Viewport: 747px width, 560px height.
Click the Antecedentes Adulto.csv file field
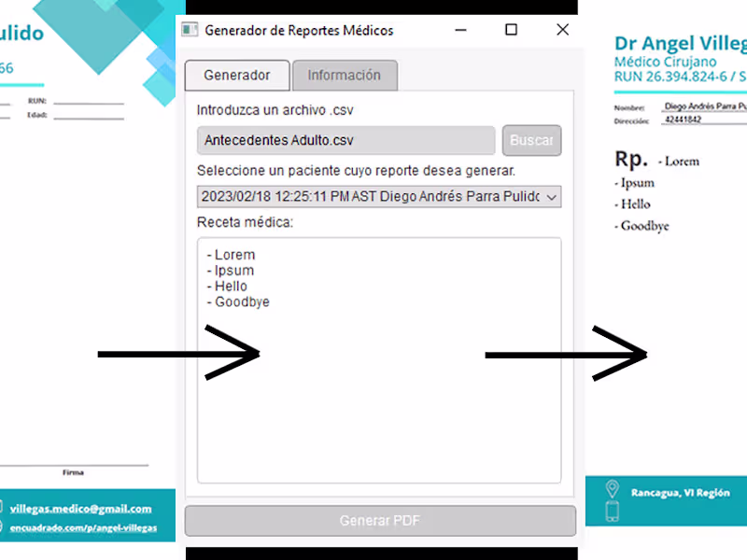[x=345, y=140]
